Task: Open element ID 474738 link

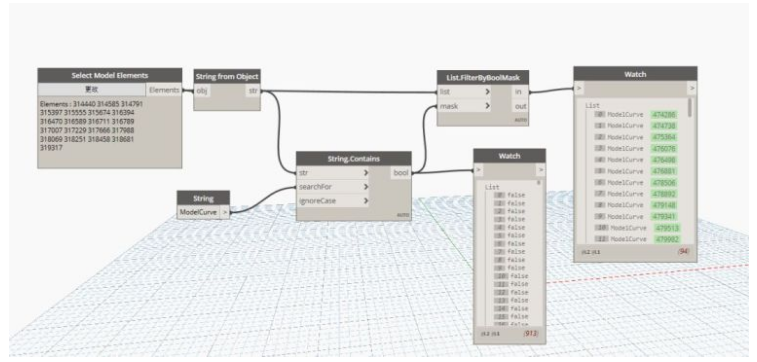Action: (x=664, y=126)
